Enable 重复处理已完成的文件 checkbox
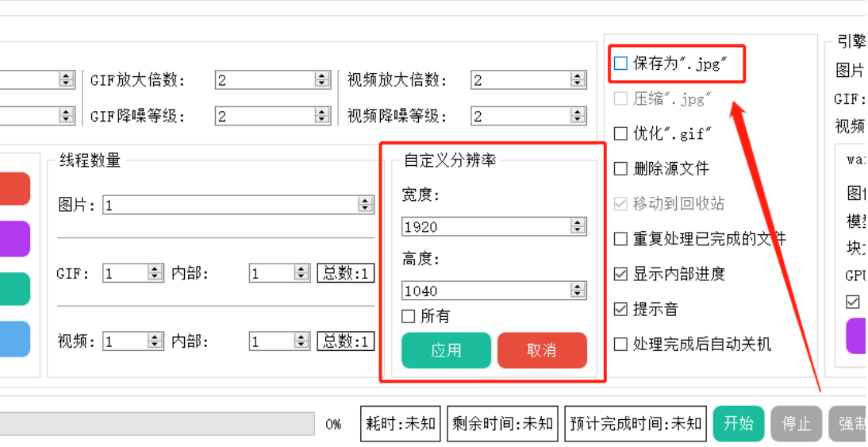This screenshot has height=447, width=868. point(621,238)
